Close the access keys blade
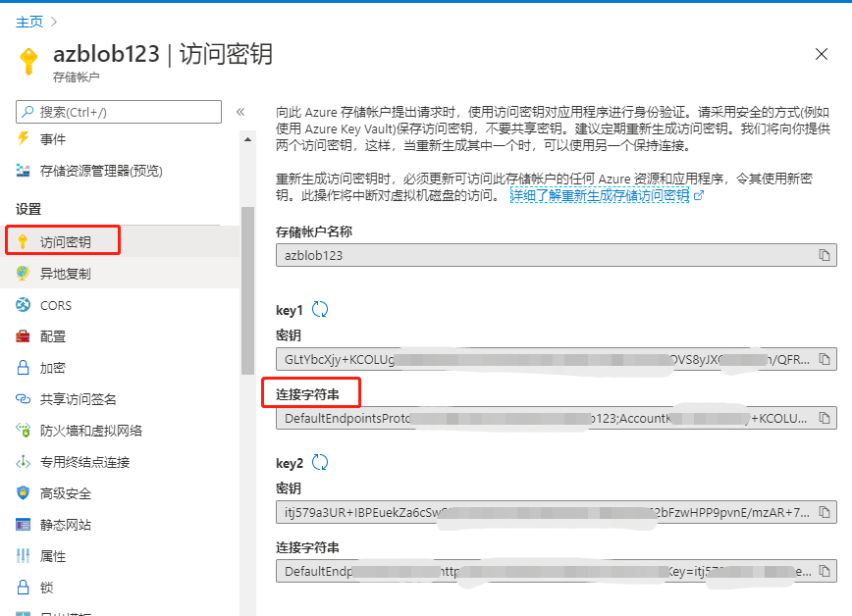 tap(821, 54)
